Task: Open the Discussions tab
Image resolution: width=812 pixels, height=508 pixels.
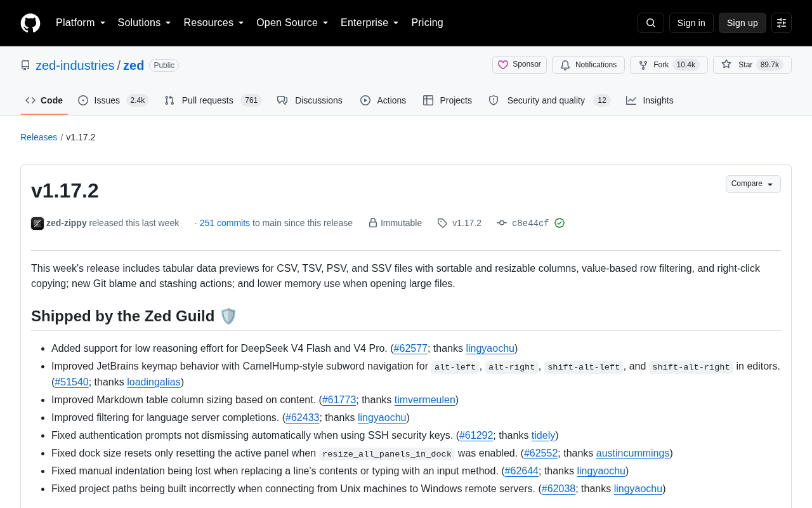Action: pyautogui.click(x=310, y=100)
